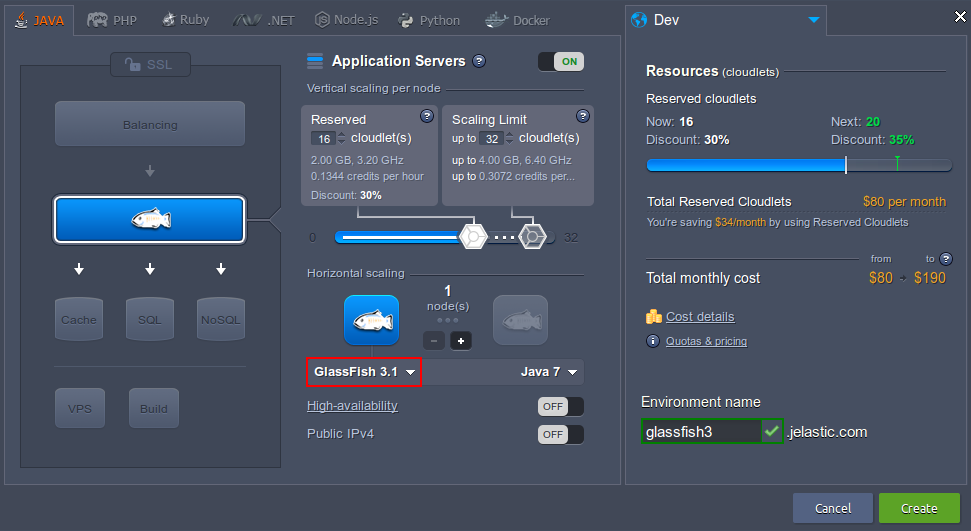Open the Node.js tab
971x531 pixels.
coord(347,20)
